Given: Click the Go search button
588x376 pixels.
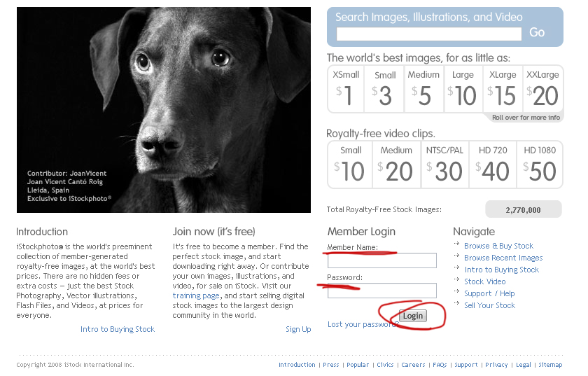Looking at the screenshot, I should pyautogui.click(x=537, y=33).
